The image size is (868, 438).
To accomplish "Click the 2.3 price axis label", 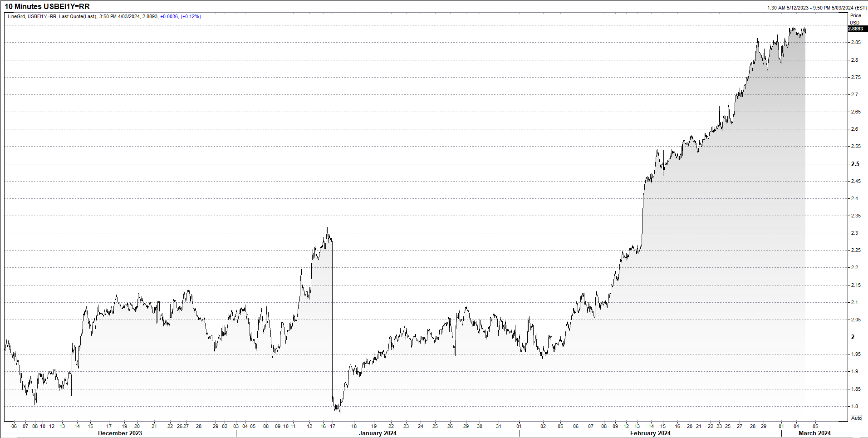I will [854, 233].
